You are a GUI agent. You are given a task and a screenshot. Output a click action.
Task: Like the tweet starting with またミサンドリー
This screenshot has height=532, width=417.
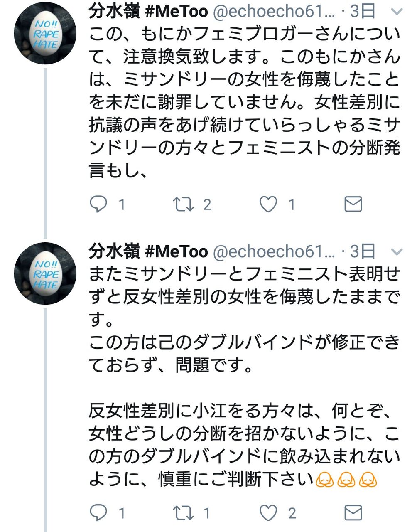coord(268,513)
